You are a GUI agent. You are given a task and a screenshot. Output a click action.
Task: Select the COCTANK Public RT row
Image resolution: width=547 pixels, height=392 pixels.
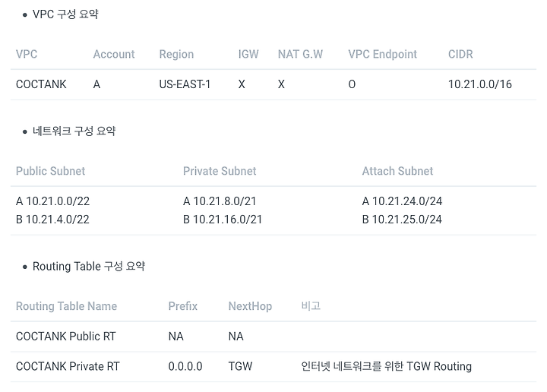click(x=66, y=336)
